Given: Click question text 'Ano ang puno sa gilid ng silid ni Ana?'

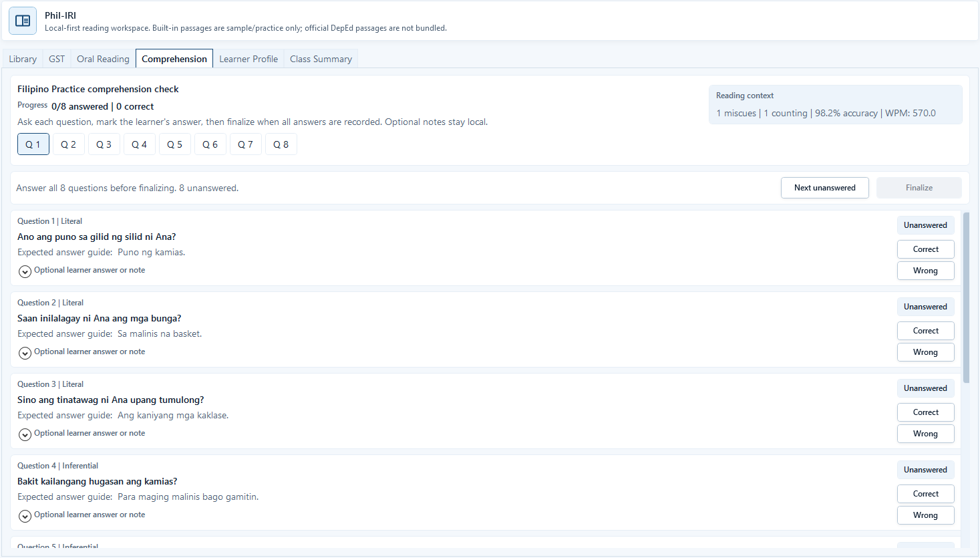Looking at the screenshot, I should pos(97,237).
